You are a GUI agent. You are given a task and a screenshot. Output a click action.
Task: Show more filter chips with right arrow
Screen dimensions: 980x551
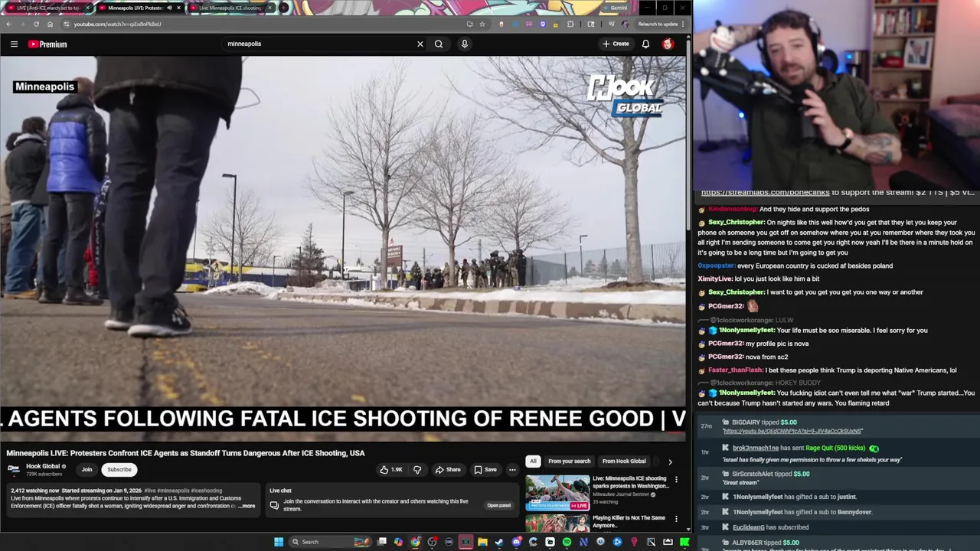tap(670, 461)
